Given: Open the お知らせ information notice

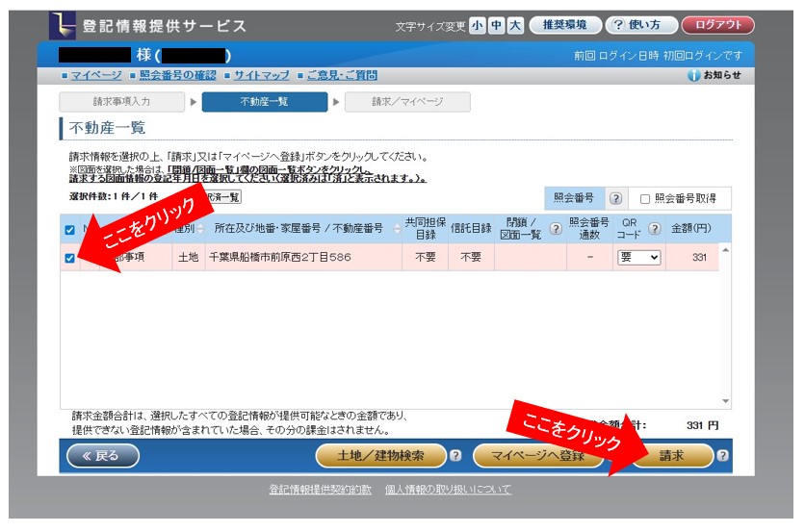Looking at the screenshot, I should [x=714, y=75].
